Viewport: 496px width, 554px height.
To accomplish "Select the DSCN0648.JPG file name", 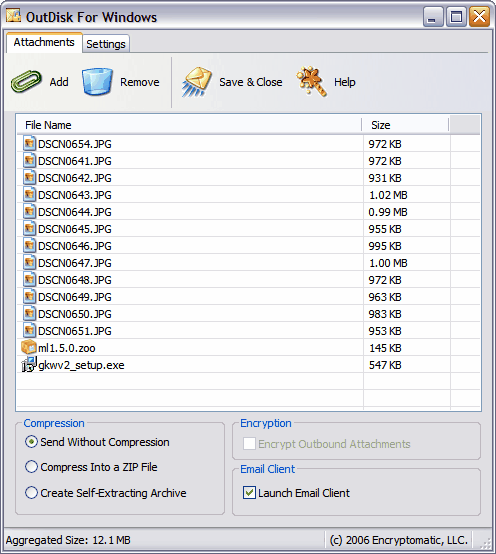I will pyautogui.click(x=75, y=280).
